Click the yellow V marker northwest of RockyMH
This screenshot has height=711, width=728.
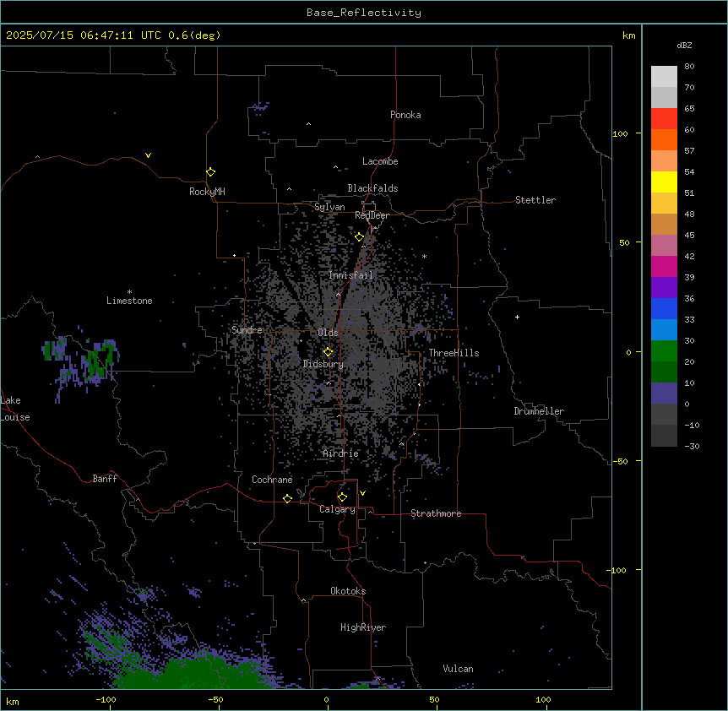[148, 155]
